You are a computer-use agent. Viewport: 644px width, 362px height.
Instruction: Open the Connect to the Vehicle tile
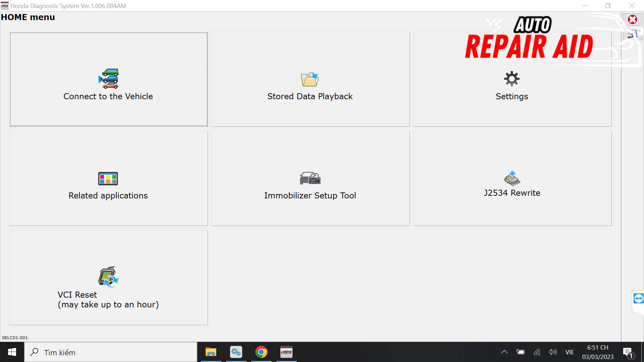click(109, 79)
